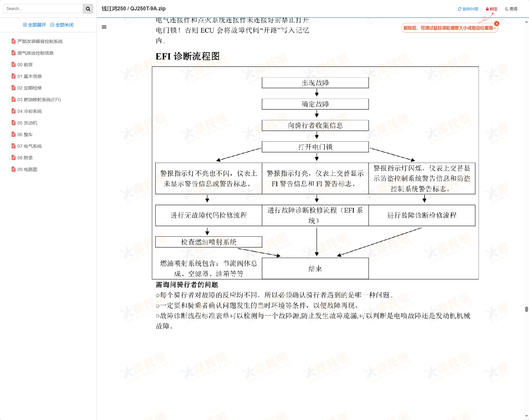Click the 出现故障 flowchart box
This screenshot has width=529, height=420.
[x=315, y=83]
